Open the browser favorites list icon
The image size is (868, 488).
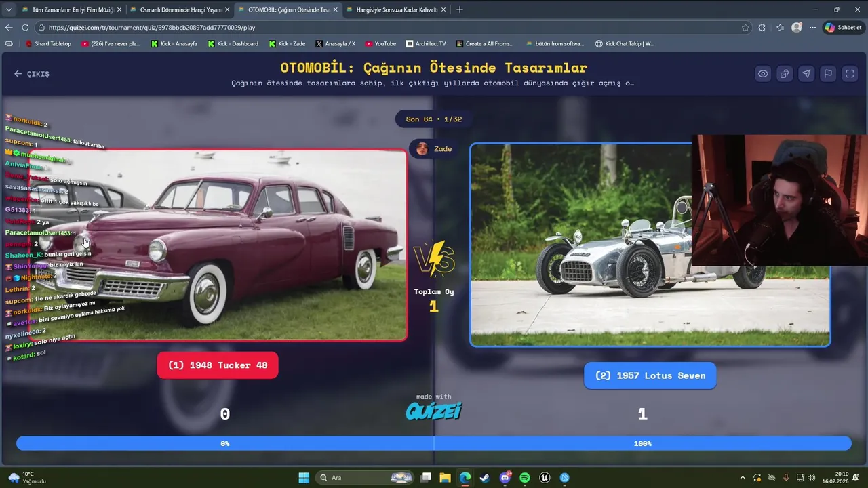pos(780,28)
